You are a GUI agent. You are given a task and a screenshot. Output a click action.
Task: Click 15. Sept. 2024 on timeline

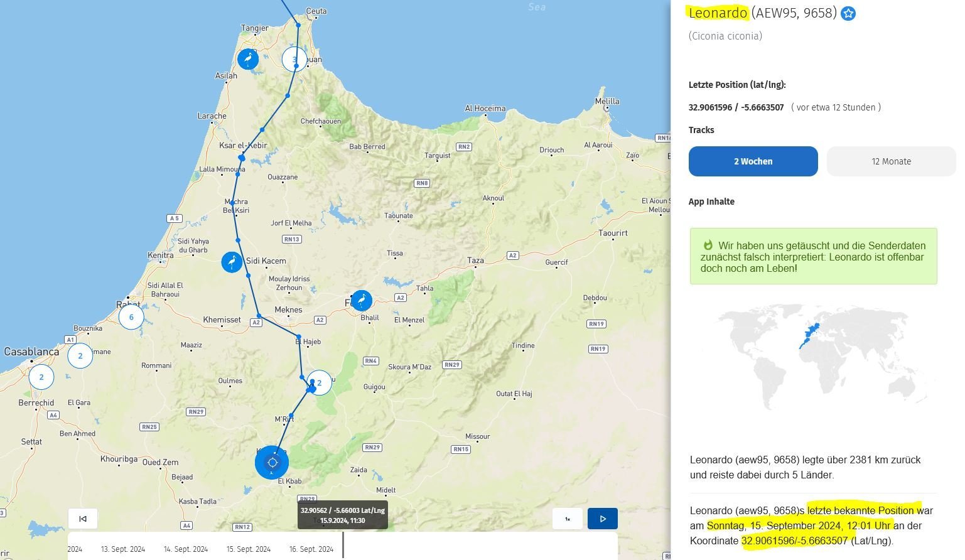pyautogui.click(x=249, y=549)
